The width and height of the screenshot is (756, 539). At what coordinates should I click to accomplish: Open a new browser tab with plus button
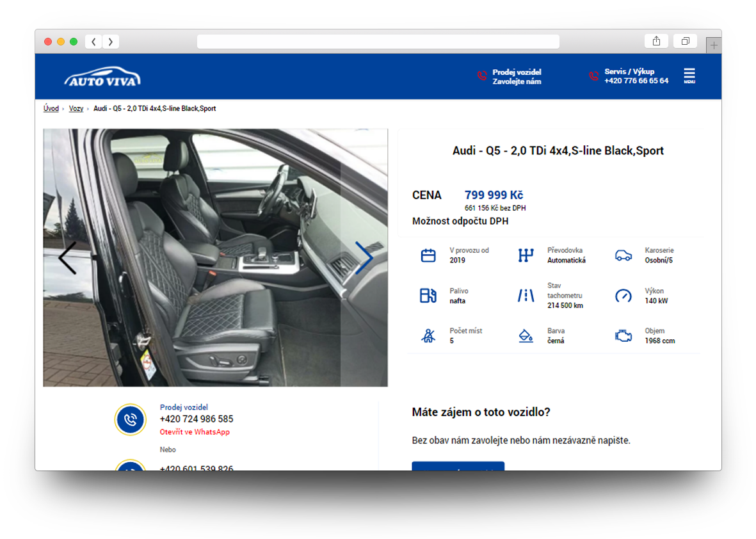[x=714, y=45]
